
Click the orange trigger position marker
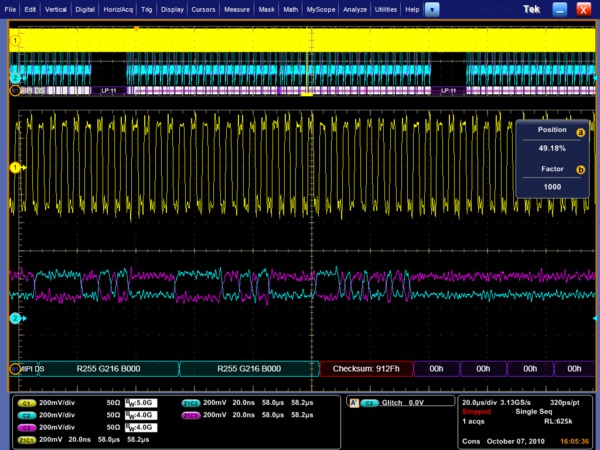pos(136,29)
